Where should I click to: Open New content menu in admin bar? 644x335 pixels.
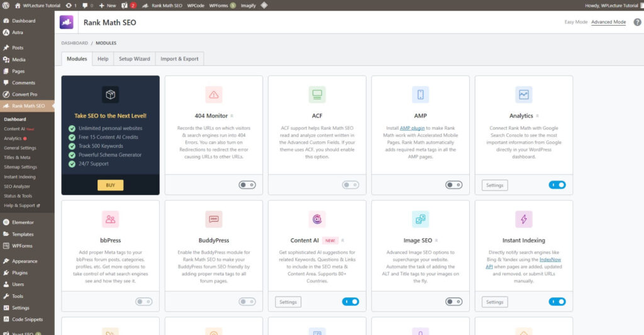pyautogui.click(x=108, y=5)
